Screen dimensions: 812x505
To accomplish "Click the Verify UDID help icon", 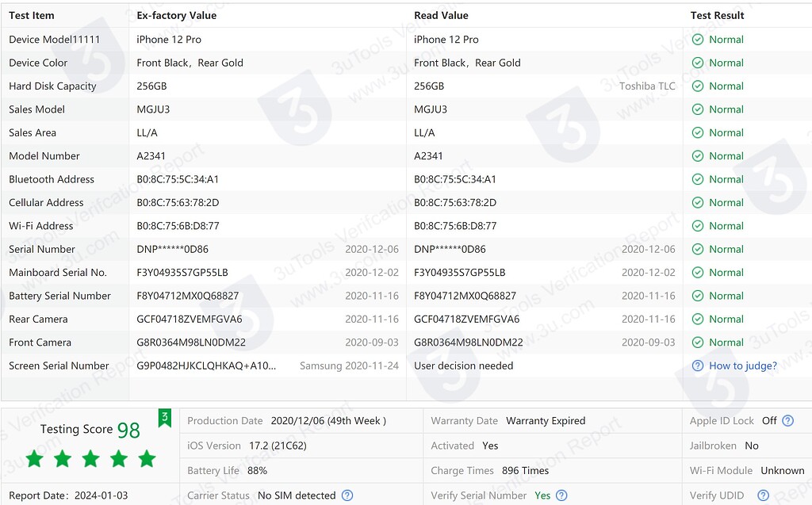I will 764,495.
